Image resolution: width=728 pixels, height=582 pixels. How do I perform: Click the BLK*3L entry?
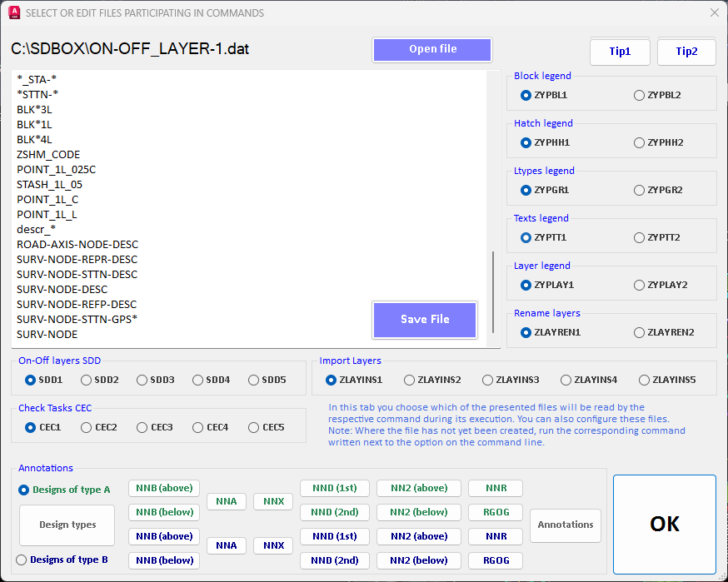click(34, 110)
